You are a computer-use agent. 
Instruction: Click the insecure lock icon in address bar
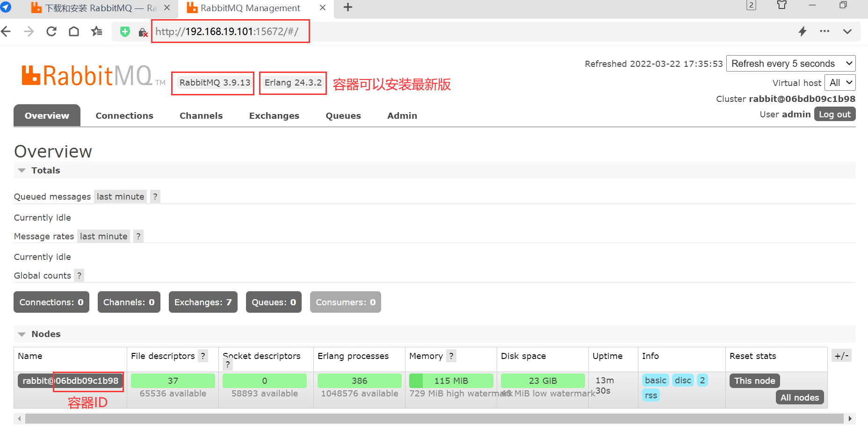[x=143, y=32]
